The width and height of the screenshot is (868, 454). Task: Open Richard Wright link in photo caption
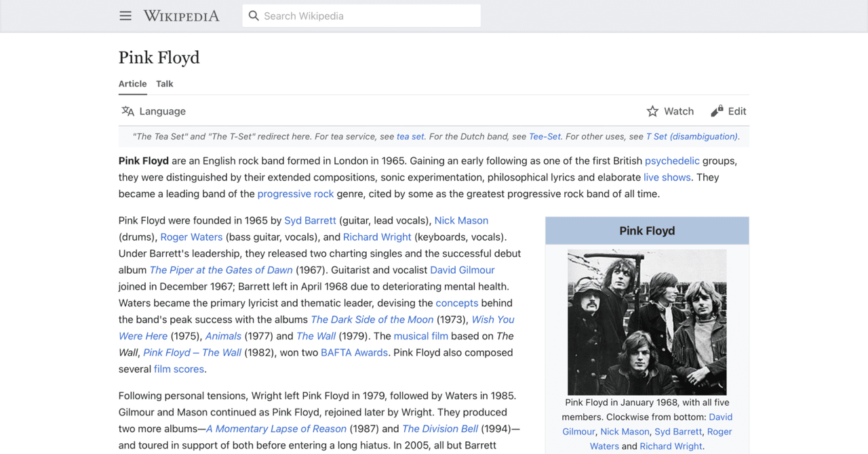[x=671, y=447]
